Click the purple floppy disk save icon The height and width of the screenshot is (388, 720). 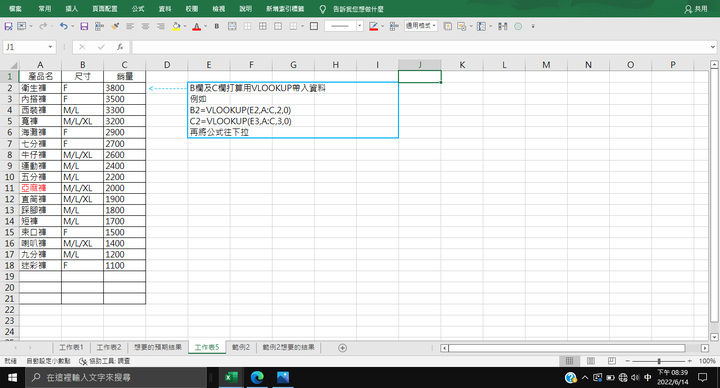84,26
